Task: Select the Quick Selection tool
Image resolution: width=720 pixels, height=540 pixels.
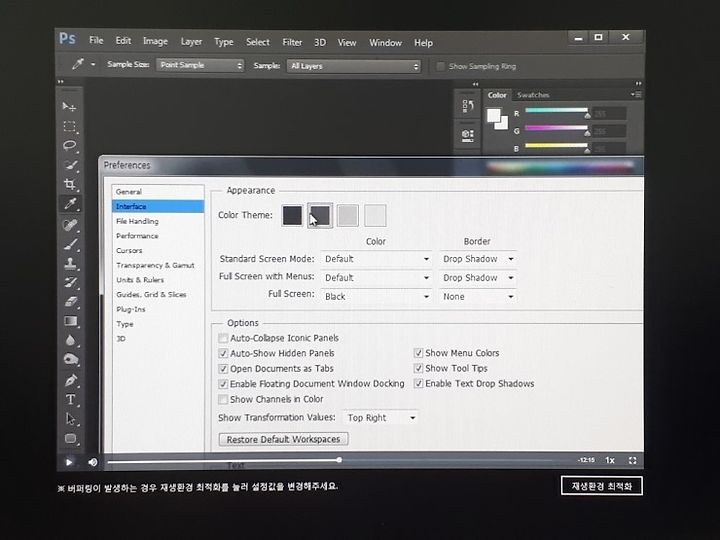Action: coord(70,165)
